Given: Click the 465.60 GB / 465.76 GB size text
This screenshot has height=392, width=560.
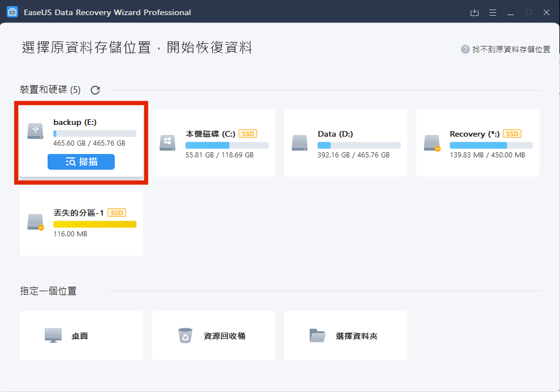Looking at the screenshot, I should [x=89, y=143].
